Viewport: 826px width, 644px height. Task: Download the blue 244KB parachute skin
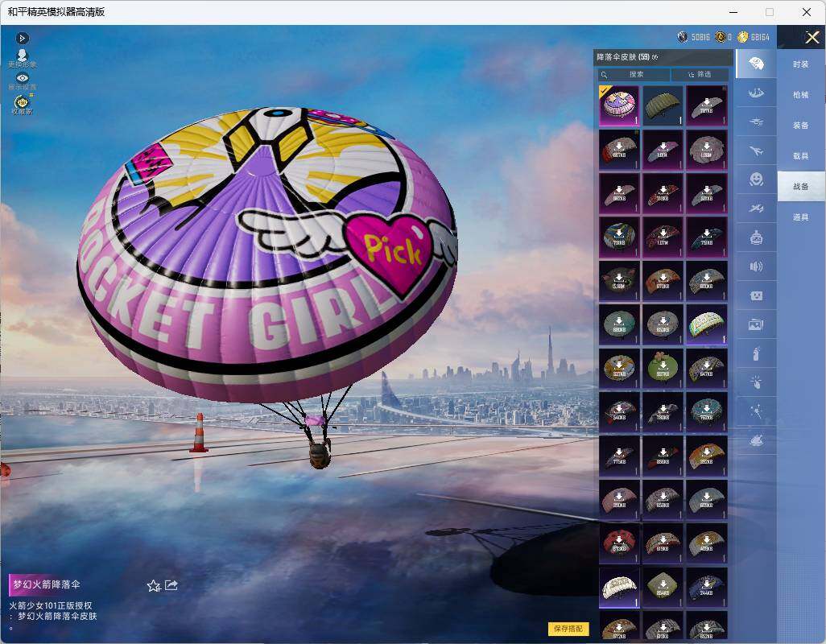706,587
